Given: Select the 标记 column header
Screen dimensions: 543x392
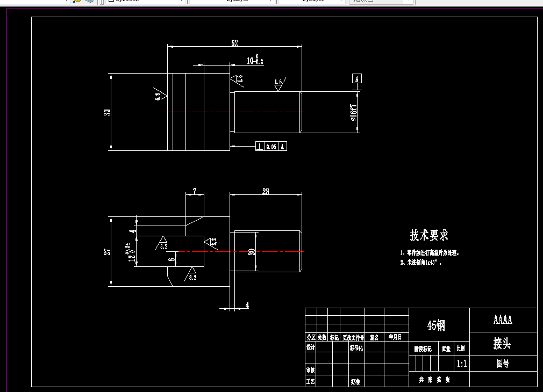Looking at the screenshot, I should pos(334,337).
